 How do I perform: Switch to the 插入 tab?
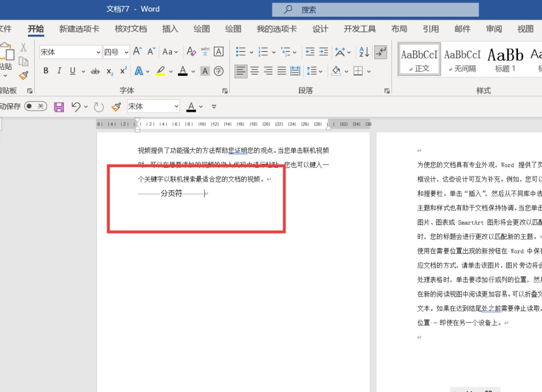pos(170,29)
